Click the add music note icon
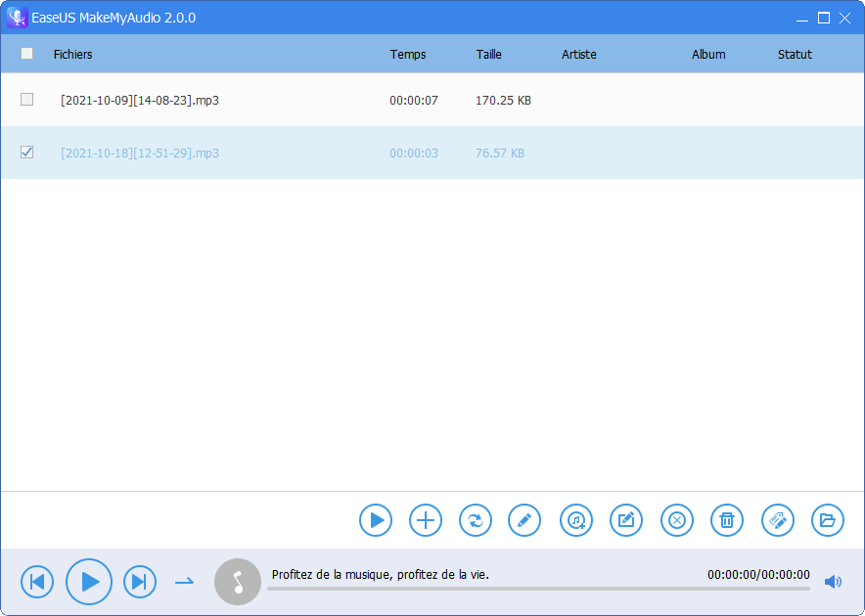 click(x=576, y=520)
